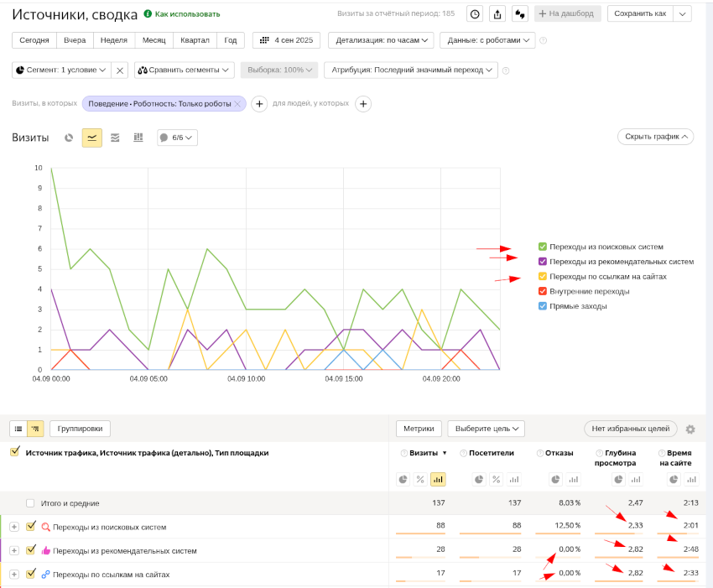Open Сегмент: 1 условие dropdown
Screen dimensions: 713x588
pos(61,70)
